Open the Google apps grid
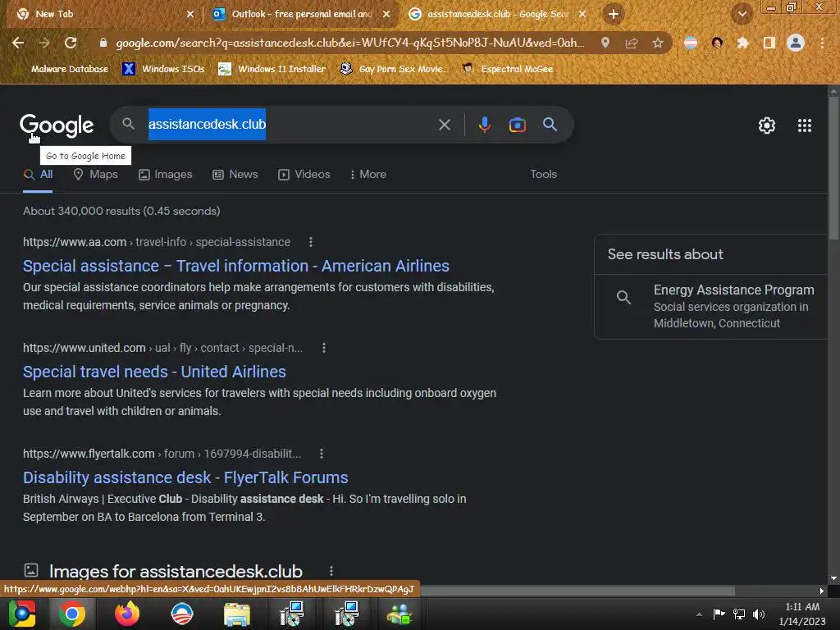 tap(805, 126)
